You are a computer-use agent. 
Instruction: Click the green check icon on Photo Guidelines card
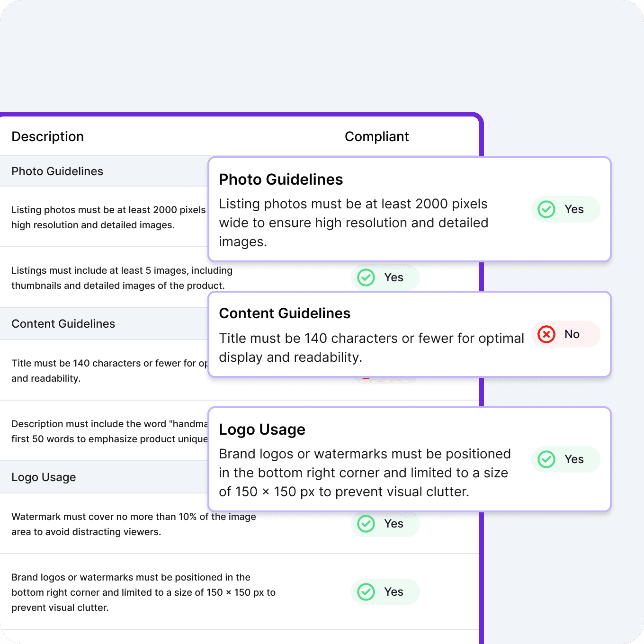[546, 209]
